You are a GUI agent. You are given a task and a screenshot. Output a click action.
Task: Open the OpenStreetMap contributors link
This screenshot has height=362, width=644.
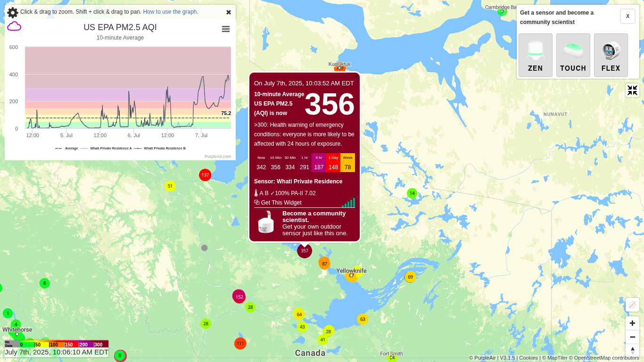click(604, 358)
